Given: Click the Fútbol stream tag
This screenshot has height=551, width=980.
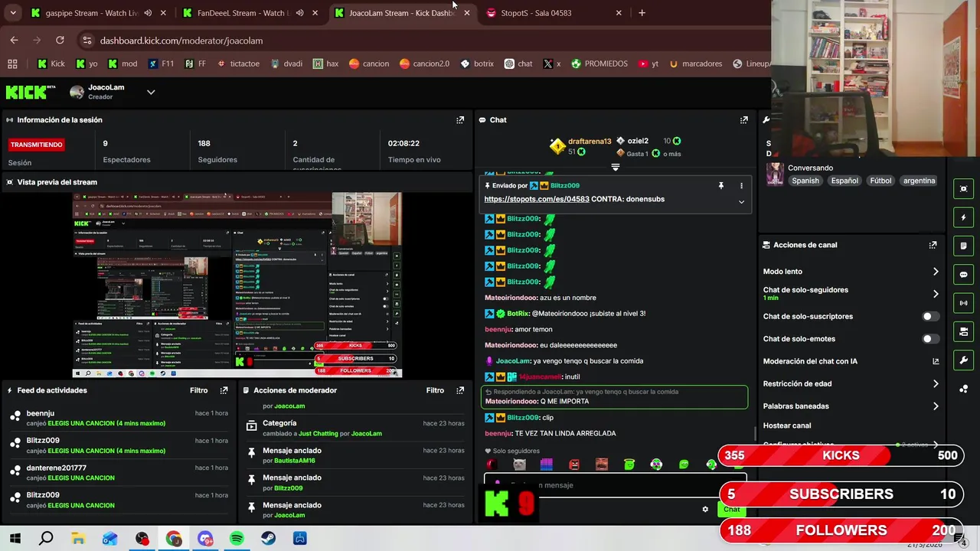Looking at the screenshot, I should [880, 181].
